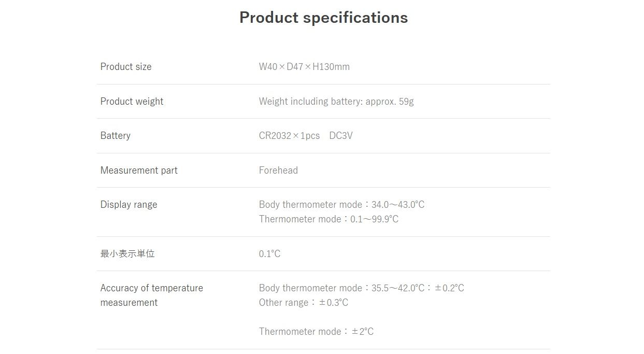Select the standalone 0.1°C value
The image size is (644, 354).
pos(269,254)
